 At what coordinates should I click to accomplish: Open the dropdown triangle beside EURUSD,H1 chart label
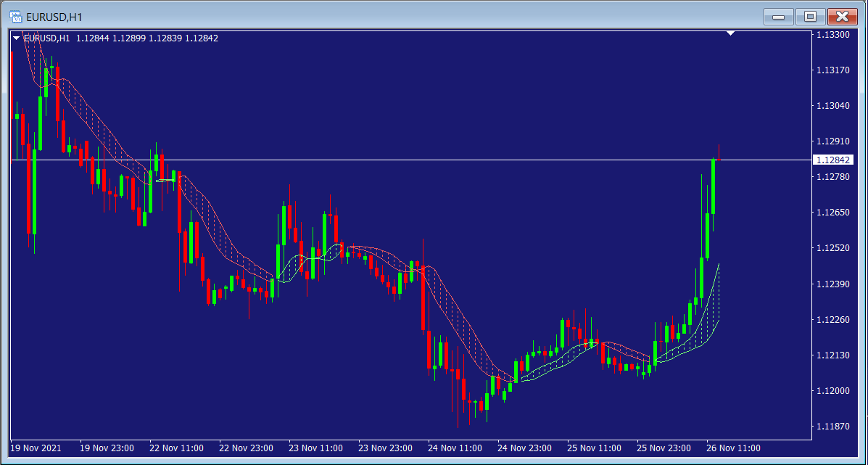point(17,38)
